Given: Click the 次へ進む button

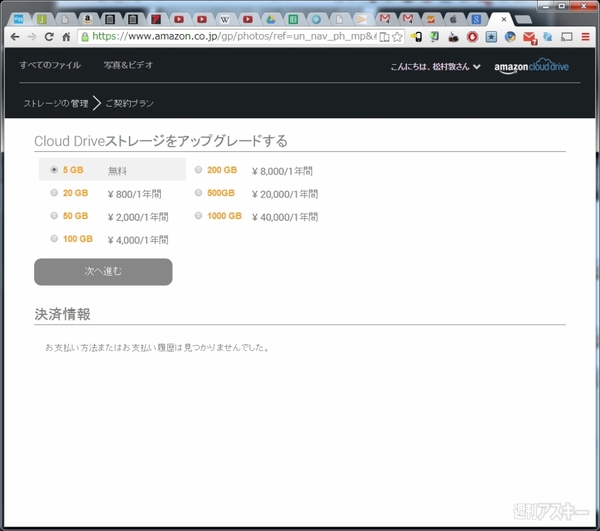Looking at the screenshot, I should point(103,272).
